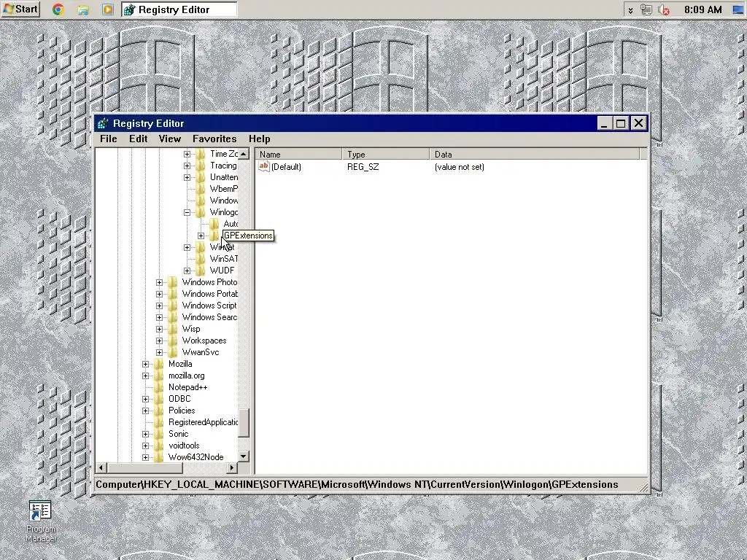Click the (Default) string value icon

[264, 166]
